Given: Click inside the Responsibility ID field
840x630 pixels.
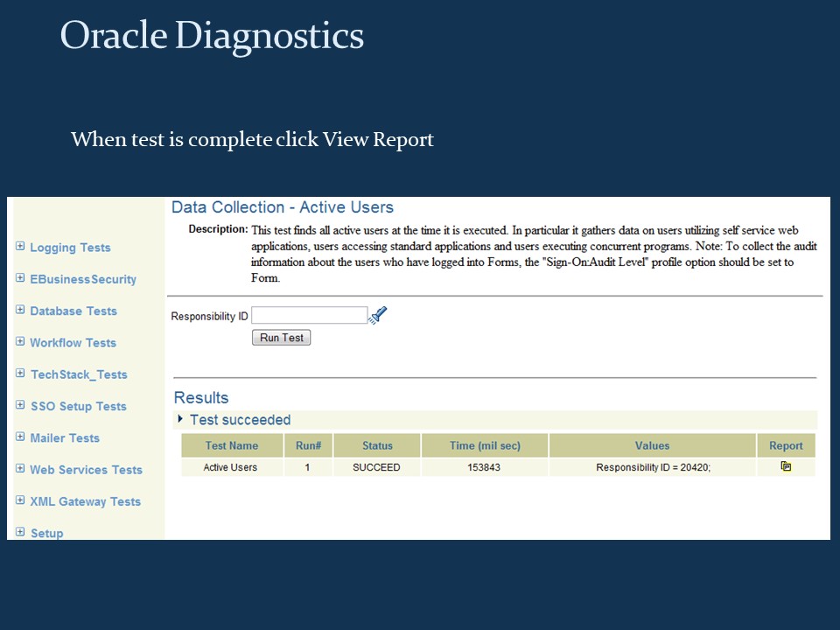Looking at the screenshot, I should pyautogui.click(x=309, y=314).
